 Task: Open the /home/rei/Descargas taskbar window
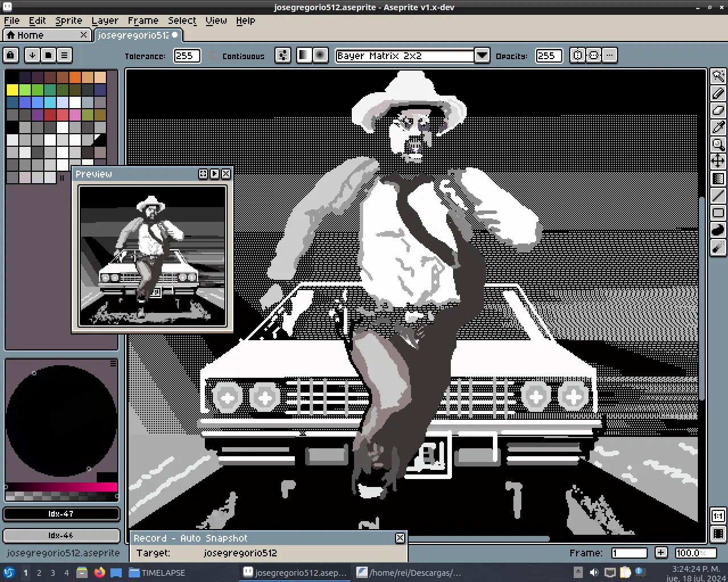tap(409, 572)
